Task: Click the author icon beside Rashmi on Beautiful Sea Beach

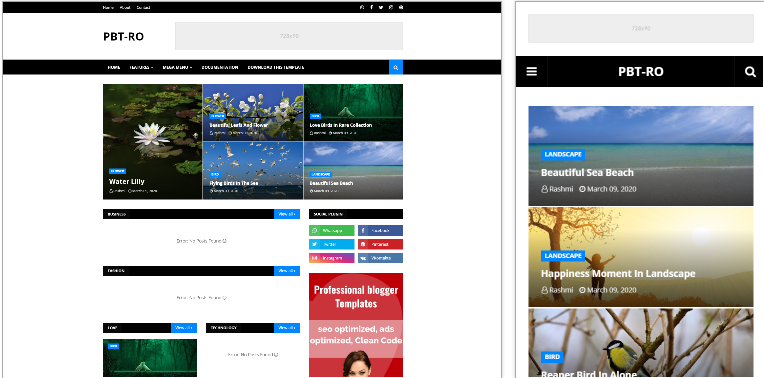Action: tap(545, 189)
